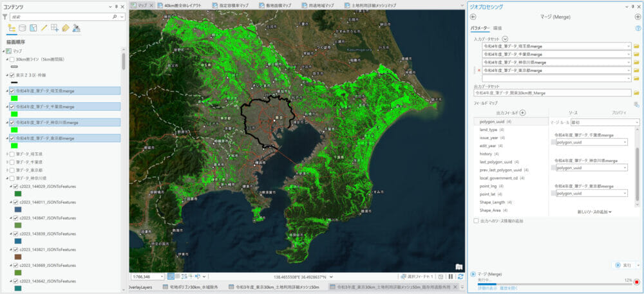Uncheck 埼玉県merge layer checkbox in Contents
644x294 pixels.
[x=12, y=91]
